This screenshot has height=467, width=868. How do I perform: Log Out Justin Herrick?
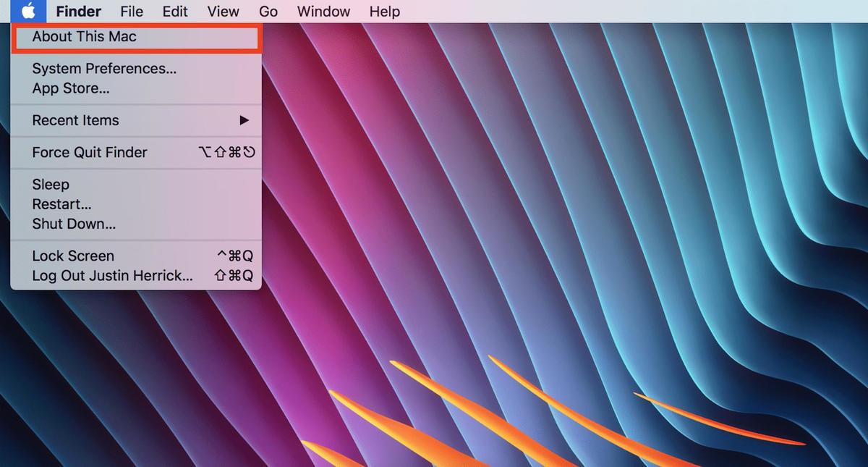coord(112,276)
